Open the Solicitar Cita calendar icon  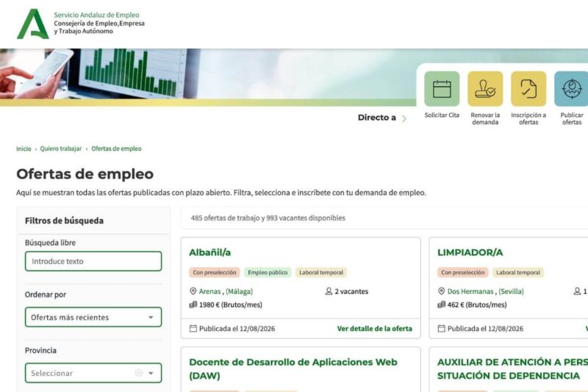tap(442, 89)
